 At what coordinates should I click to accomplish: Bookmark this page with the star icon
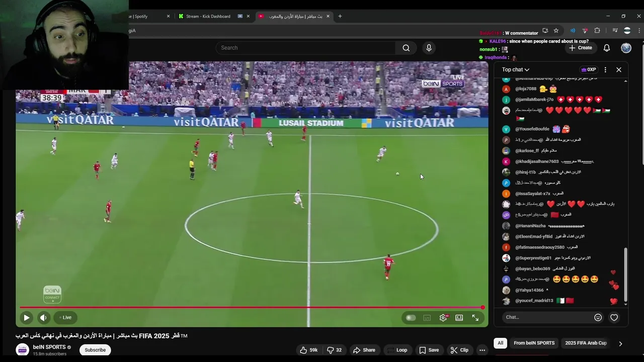click(556, 31)
